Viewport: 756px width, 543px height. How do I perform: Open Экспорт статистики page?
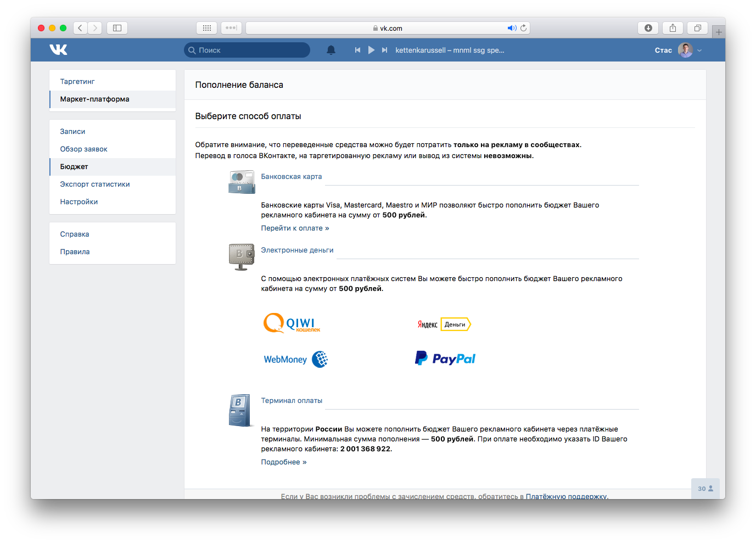113,184
